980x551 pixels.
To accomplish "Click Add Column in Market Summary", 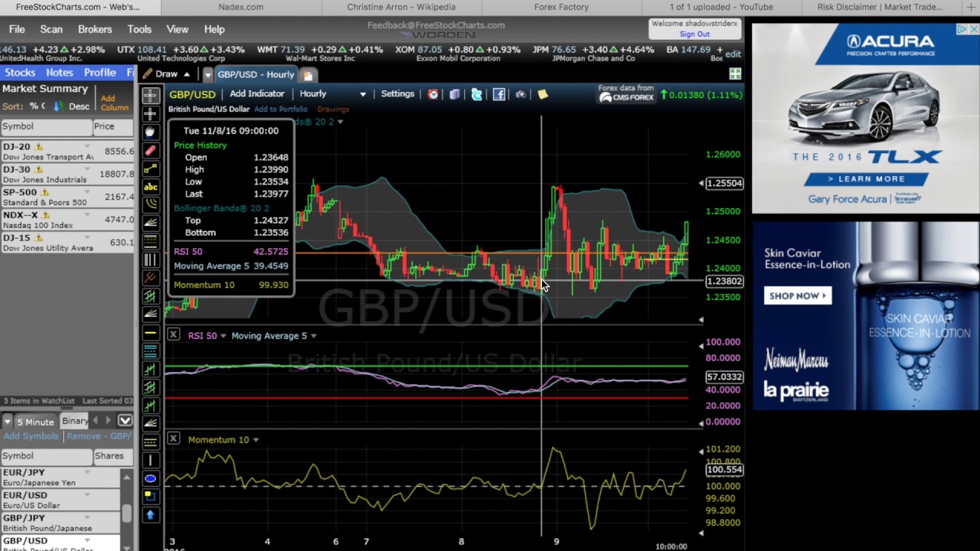I will tap(114, 103).
